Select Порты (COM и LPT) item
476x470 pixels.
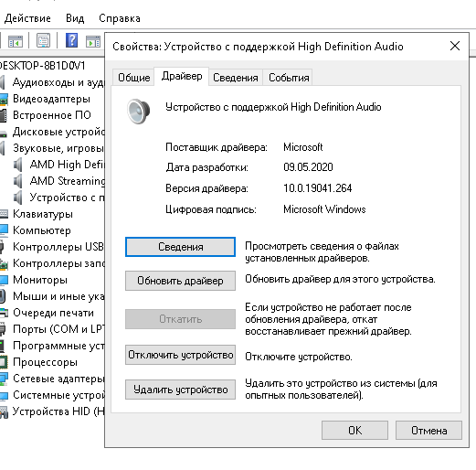click(58, 329)
